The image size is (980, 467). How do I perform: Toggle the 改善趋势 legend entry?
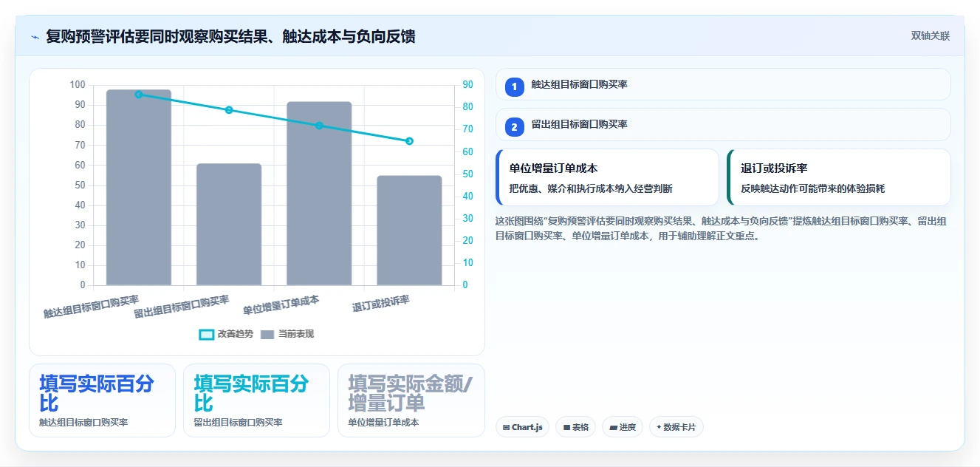[226, 334]
